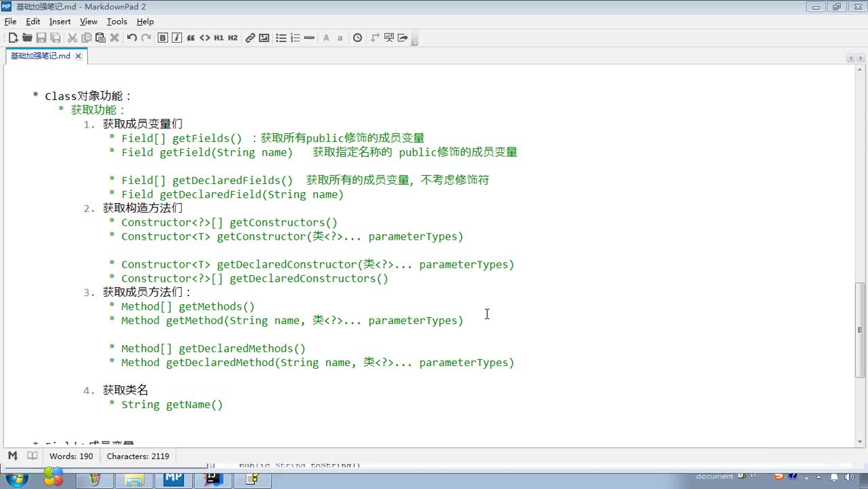Click the 'getDeclaredFields()' line

click(x=299, y=180)
